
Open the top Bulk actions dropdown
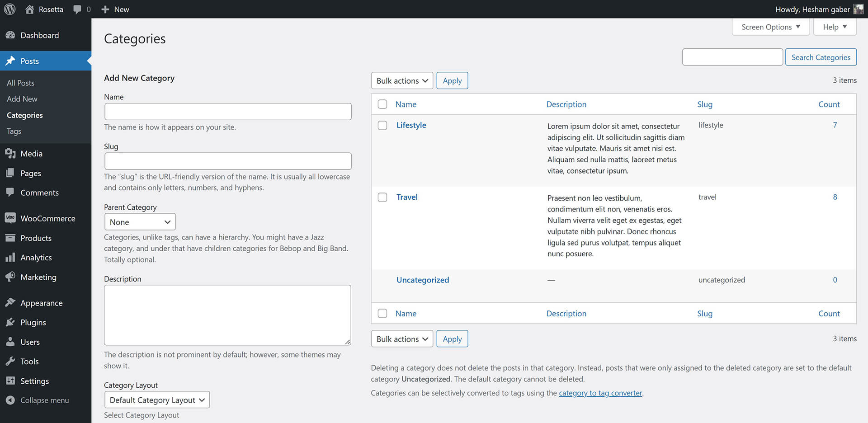tap(402, 81)
